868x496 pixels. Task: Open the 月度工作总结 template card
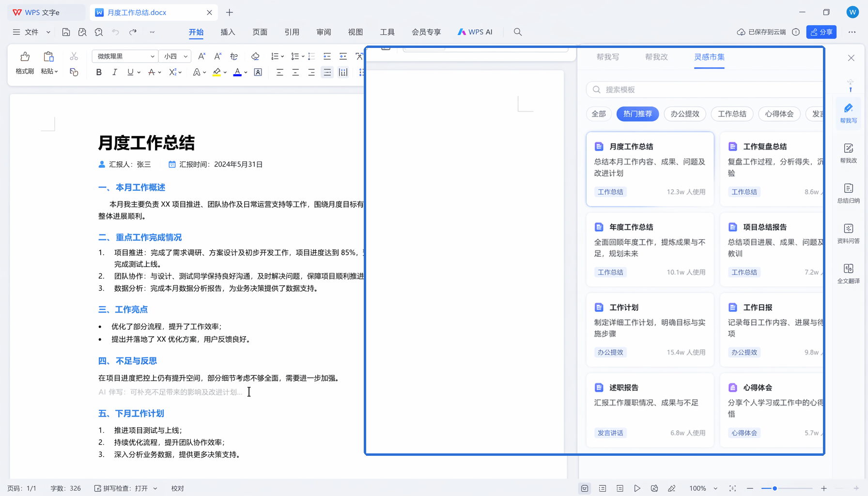pyautogui.click(x=650, y=169)
